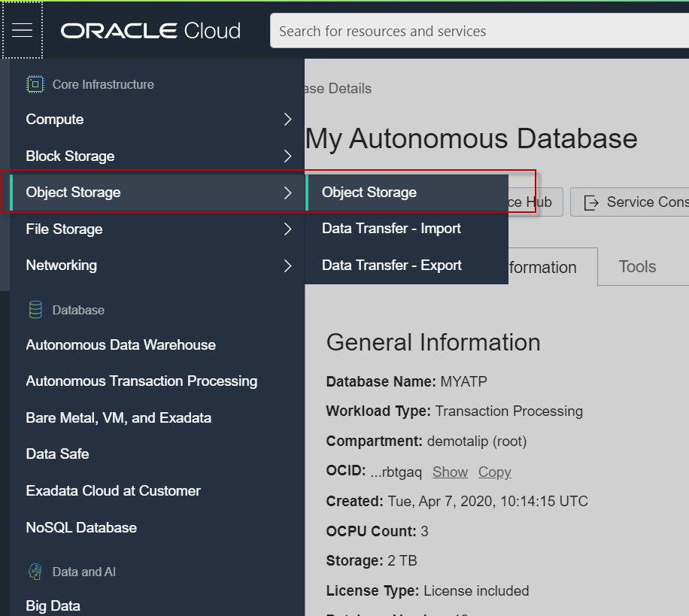Switch to the Tools tab
This screenshot has width=689, height=616.
[x=636, y=266]
